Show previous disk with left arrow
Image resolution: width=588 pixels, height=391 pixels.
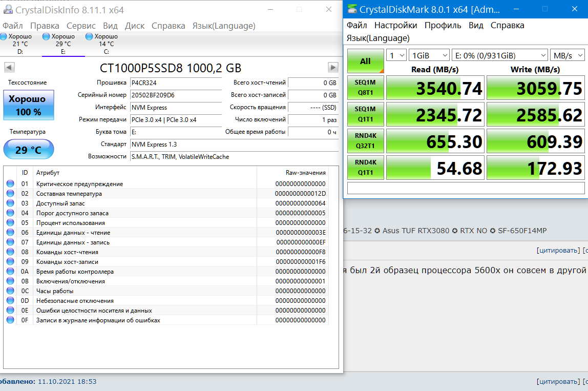coord(9,68)
